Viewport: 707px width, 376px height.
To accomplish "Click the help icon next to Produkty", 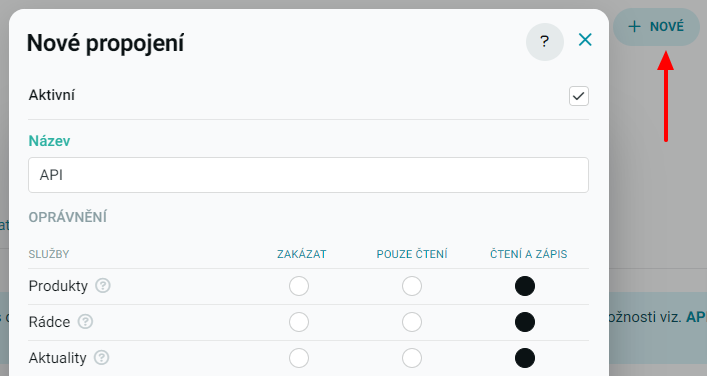I will (103, 285).
